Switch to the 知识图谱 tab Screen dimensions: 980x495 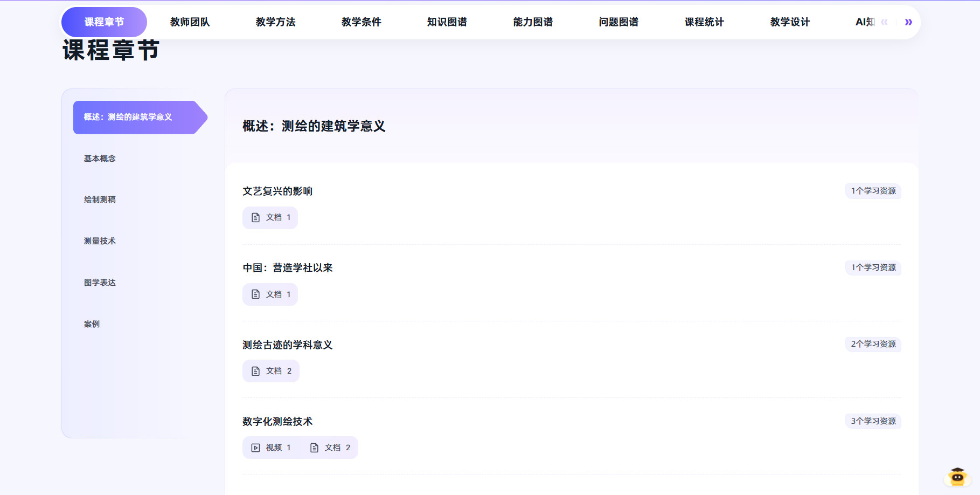click(447, 22)
